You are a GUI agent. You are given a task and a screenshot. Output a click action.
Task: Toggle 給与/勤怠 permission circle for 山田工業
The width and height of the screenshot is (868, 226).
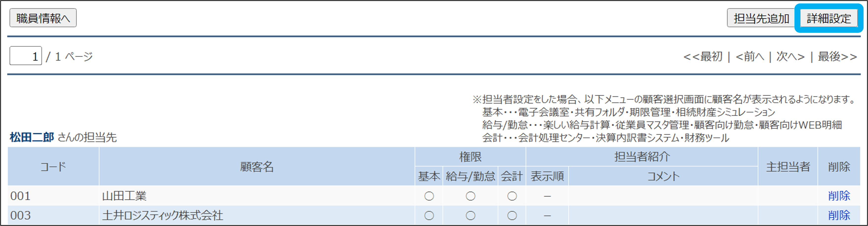coord(470,196)
